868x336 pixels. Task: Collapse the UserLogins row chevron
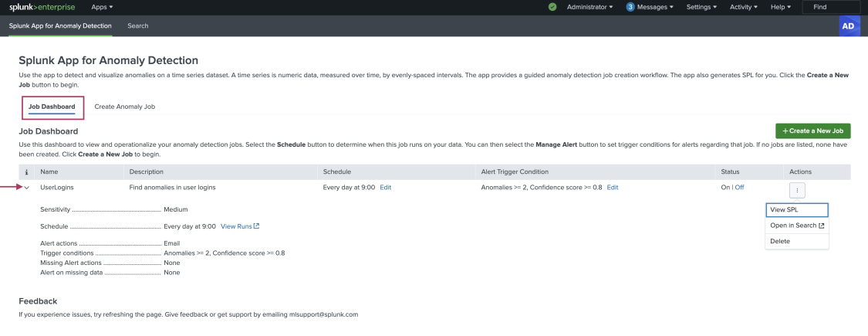pos(26,188)
